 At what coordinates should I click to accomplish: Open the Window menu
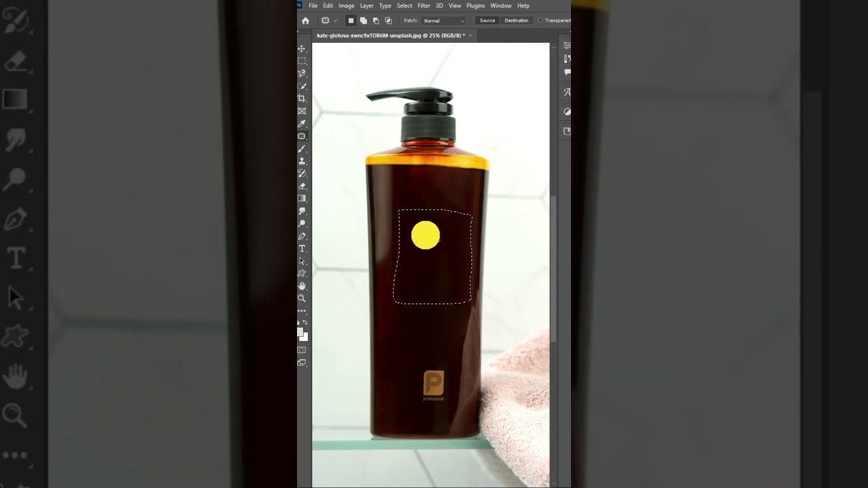click(501, 5)
